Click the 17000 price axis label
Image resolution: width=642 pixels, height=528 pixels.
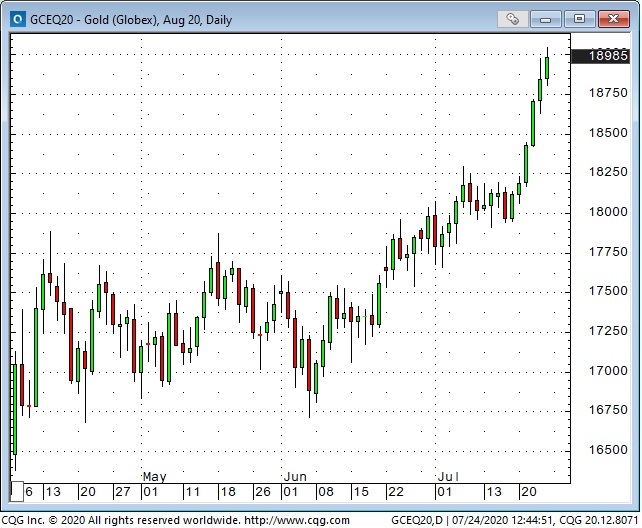(x=608, y=371)
